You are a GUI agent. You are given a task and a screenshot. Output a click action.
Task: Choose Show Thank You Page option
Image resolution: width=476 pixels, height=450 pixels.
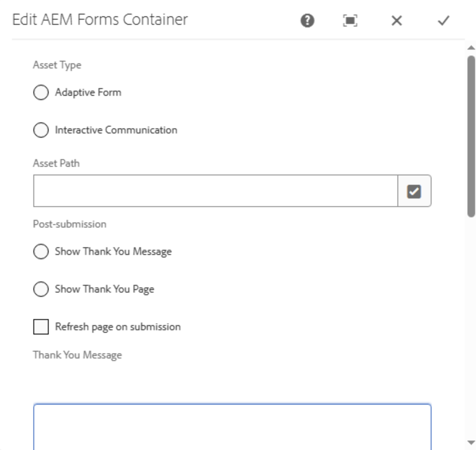coord(41,289)
